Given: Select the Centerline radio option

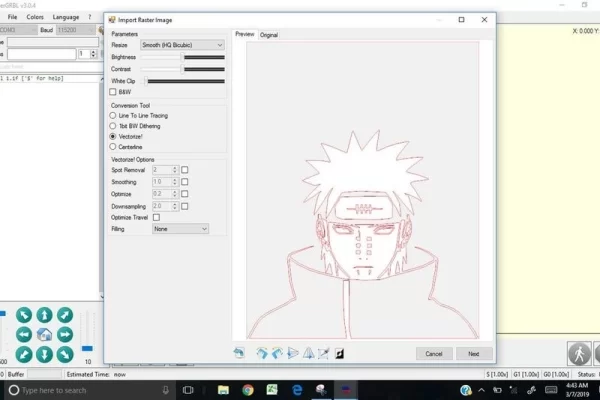Looking at the screenshot, I should [112, 147].
